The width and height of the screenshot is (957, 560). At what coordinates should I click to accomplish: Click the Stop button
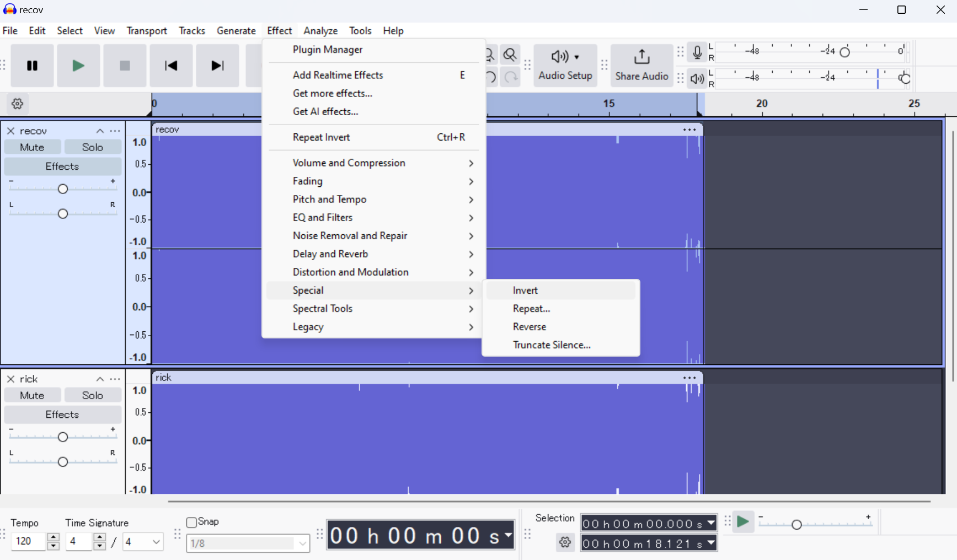coord(125,66)
